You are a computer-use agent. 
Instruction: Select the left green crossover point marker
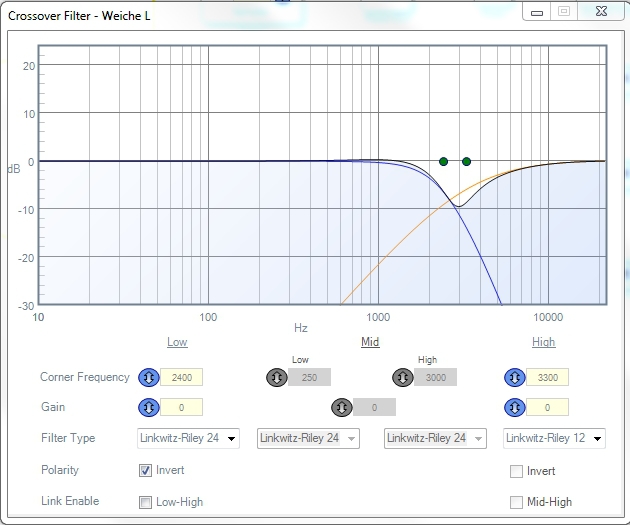(x=443, y=161)
